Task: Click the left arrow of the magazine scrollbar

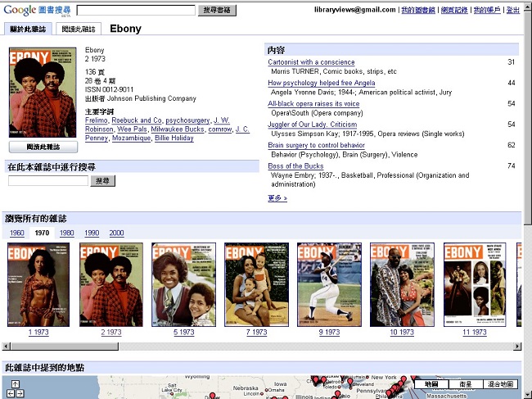Action: 6,347
